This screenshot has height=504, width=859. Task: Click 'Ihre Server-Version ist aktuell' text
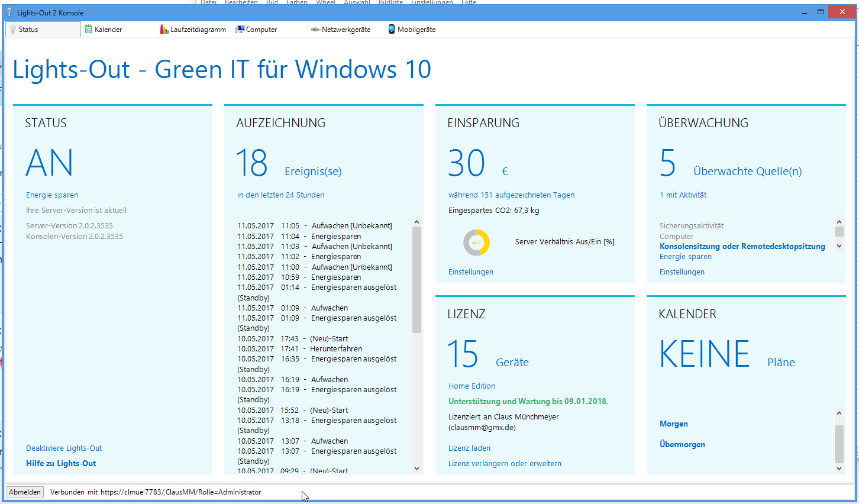click(76, 211)
